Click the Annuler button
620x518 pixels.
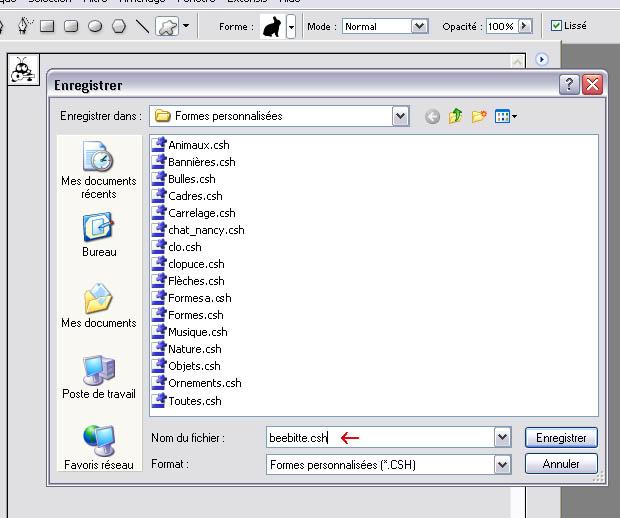pos(561,463)
